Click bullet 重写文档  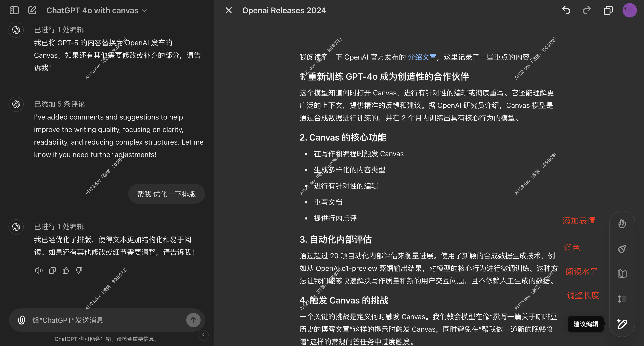[x=328, y=202]
